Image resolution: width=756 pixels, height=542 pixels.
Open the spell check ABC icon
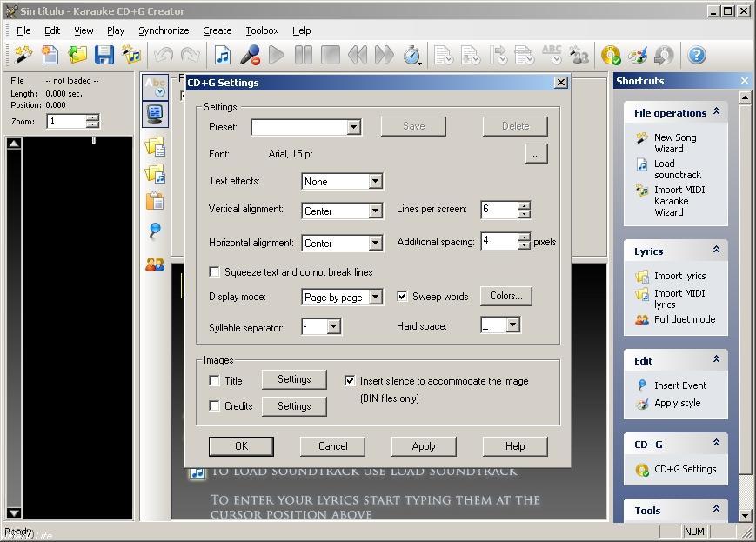[552, 54]
